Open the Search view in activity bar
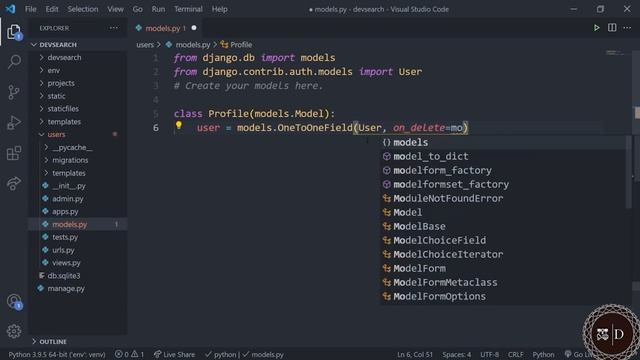Viewport: 640px width, 360px height. pyautogui.click(x=14, y=62)
